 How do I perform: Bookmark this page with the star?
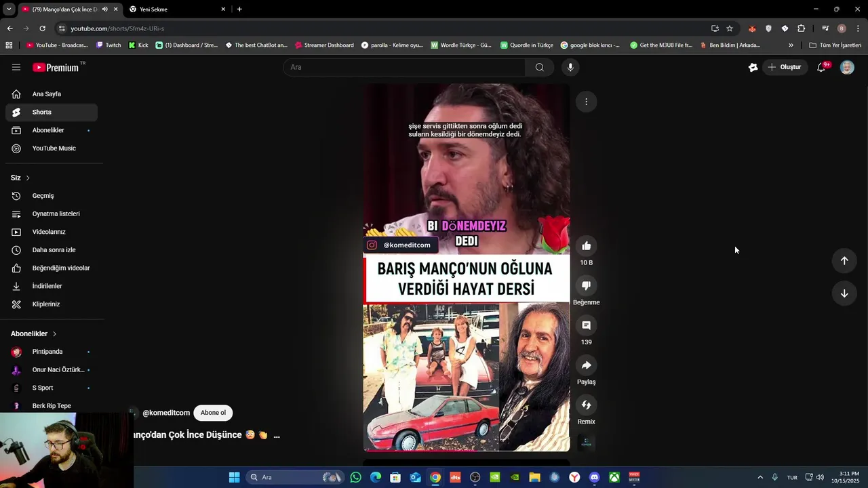[x=730, y=28]
